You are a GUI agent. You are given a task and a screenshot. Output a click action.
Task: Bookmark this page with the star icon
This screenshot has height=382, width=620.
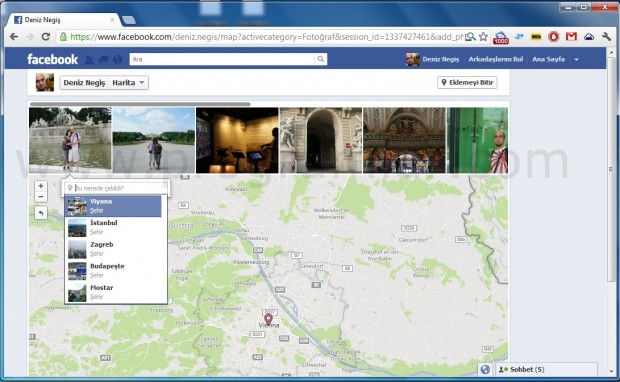pos(483,37)
